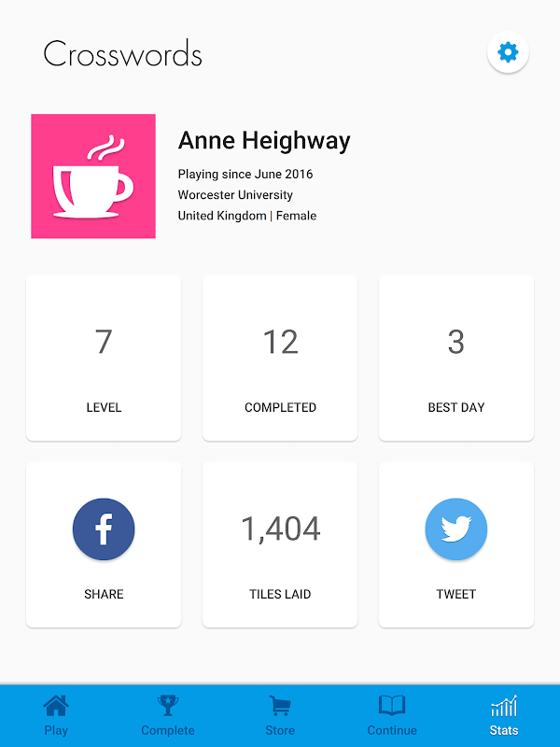Switch to the Play tab label
Image resolution: width=560 pixels, height=747 pixels.
56,730
